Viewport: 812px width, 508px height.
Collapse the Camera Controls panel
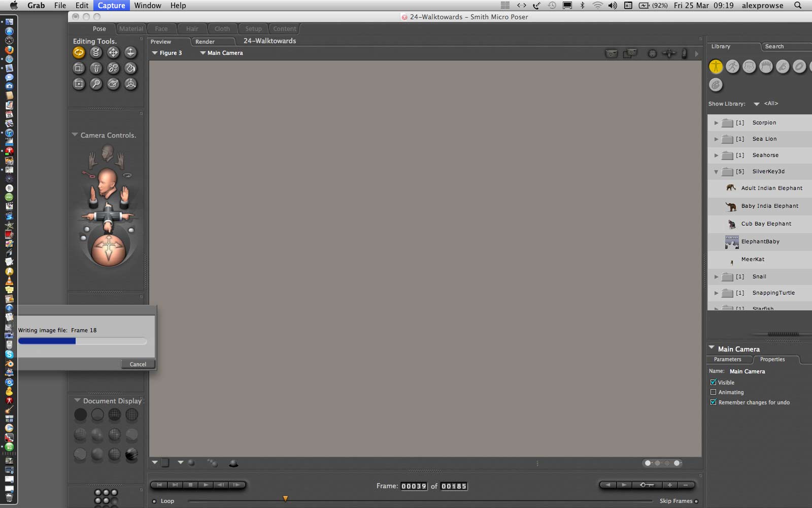[x=75, y=135]
